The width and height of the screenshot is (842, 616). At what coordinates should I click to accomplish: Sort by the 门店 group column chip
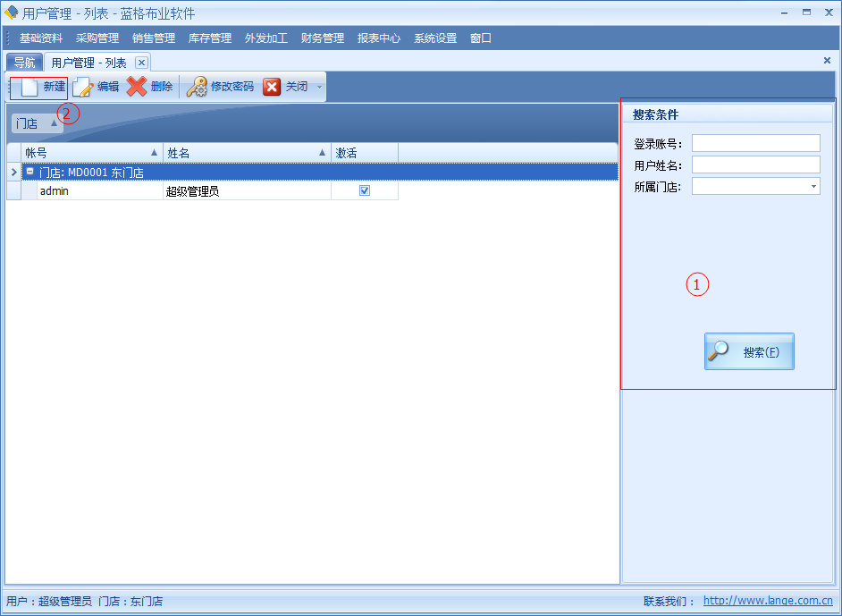click(36, 123)
